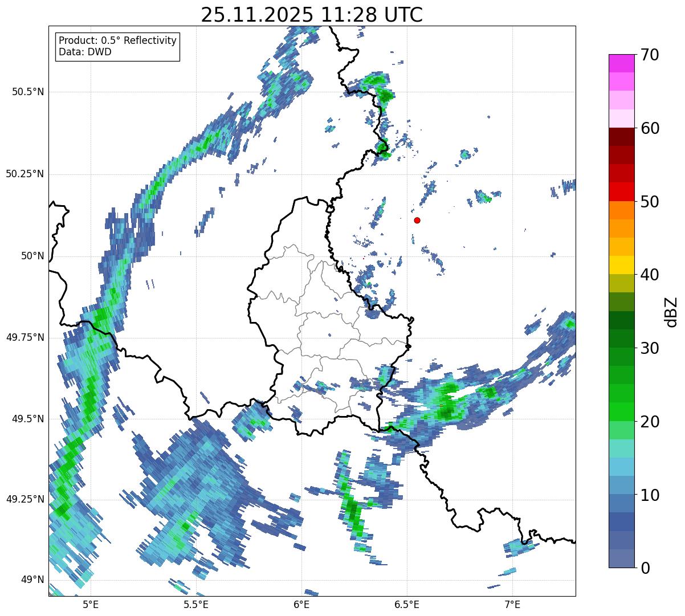Click the title '25.11.2025 11:28 UTC'
Screen dimensions: 685x616
click(x=312, y=15)
